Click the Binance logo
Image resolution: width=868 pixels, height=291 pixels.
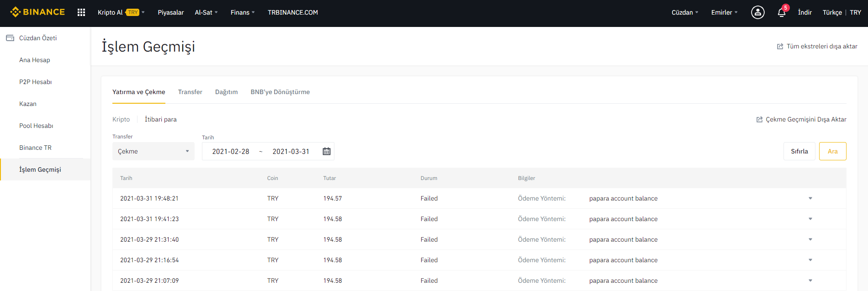[37, 12]
